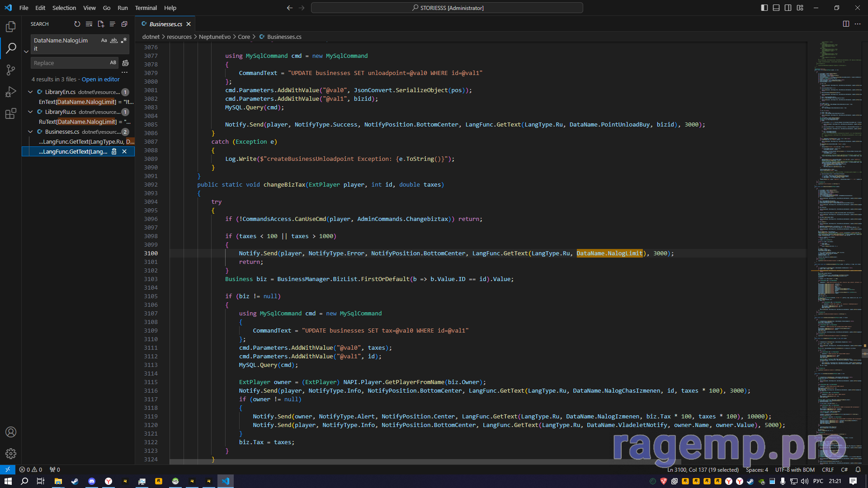Toggle Preserve Case in Replace field
The image size is (868, 488).
tap(113, 63)
